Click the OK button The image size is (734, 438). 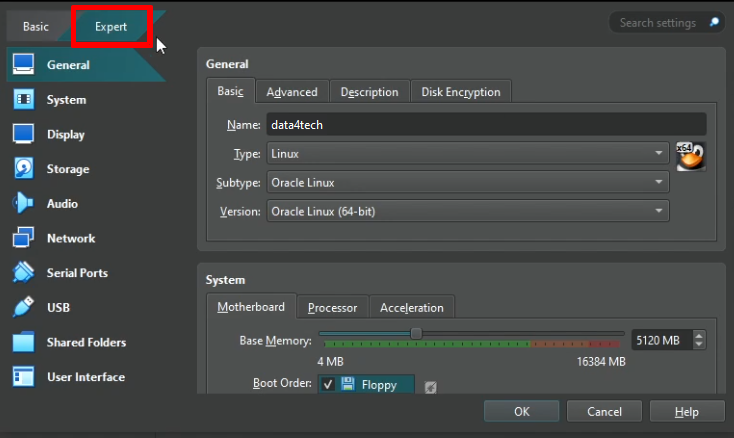pyautogui.click(x=521, y=411)
